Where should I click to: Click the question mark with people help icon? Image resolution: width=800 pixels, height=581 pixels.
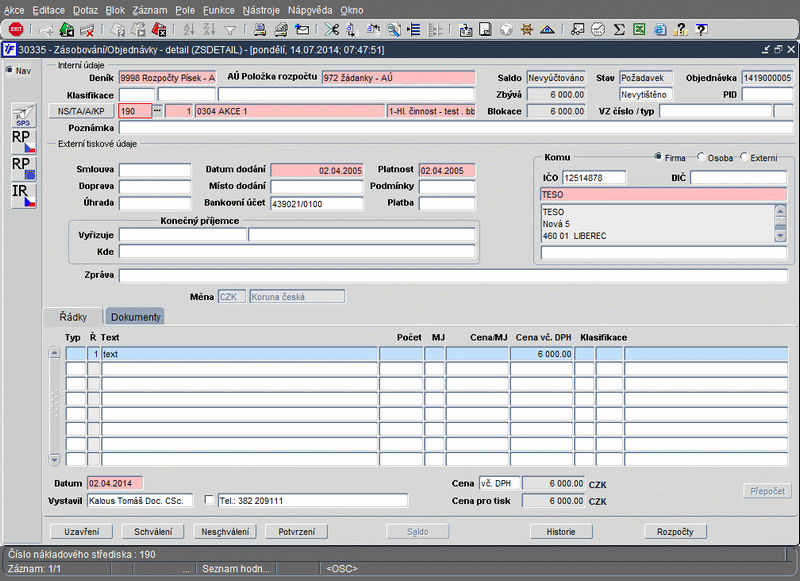680,30
